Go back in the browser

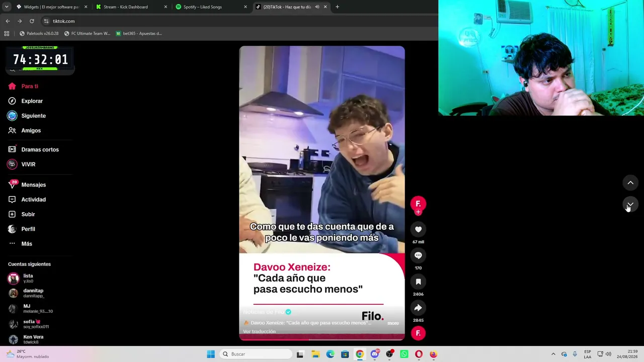pos(8,21)
